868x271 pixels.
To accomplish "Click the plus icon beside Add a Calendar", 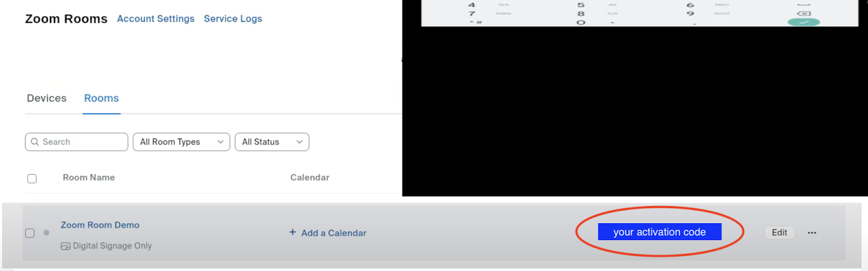I will [x=292, y=232].
